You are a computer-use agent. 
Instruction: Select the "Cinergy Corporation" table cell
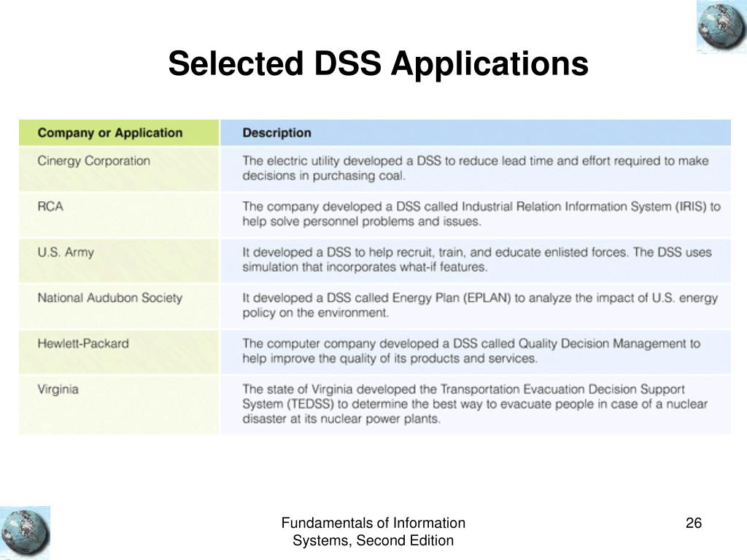[119, 169]
